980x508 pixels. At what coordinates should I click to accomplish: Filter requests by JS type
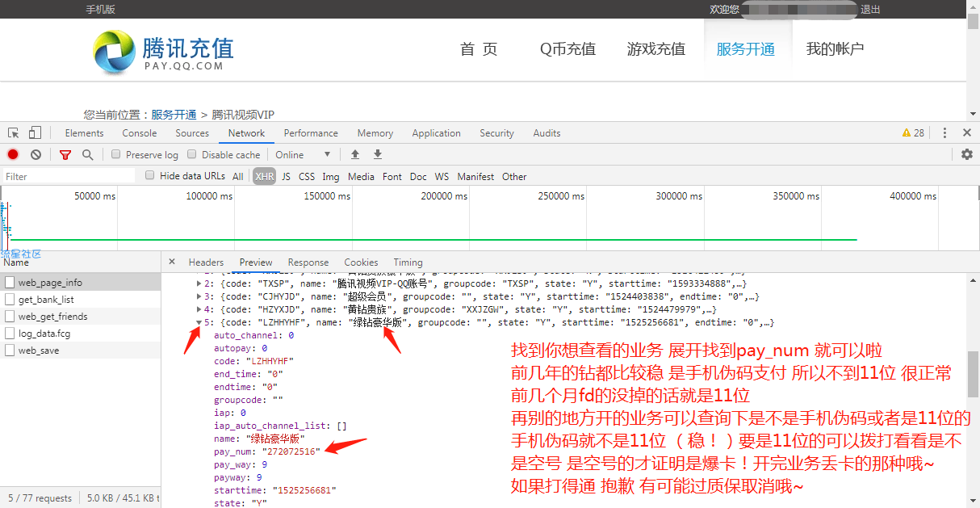(x=286, y=176)
